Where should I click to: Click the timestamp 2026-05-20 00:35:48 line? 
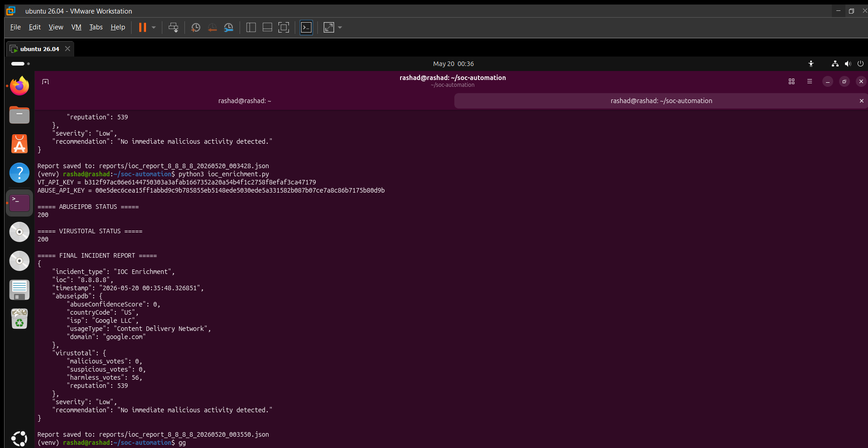(128, 288)
